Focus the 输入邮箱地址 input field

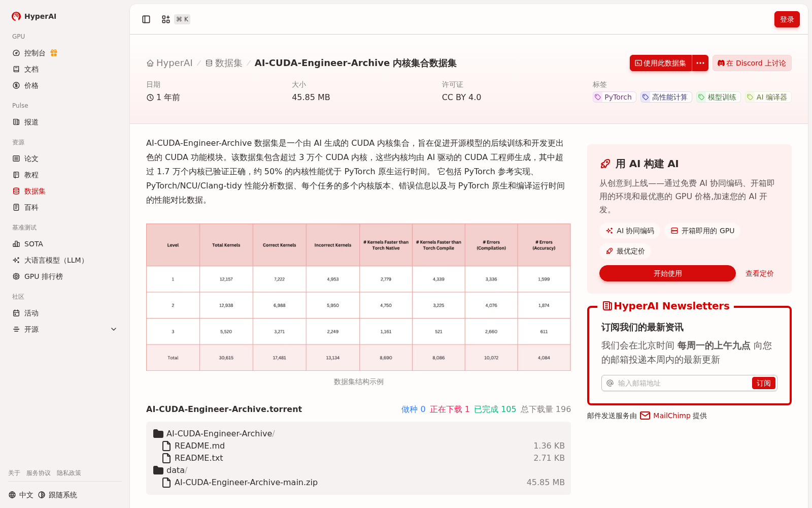coord(683,383)
